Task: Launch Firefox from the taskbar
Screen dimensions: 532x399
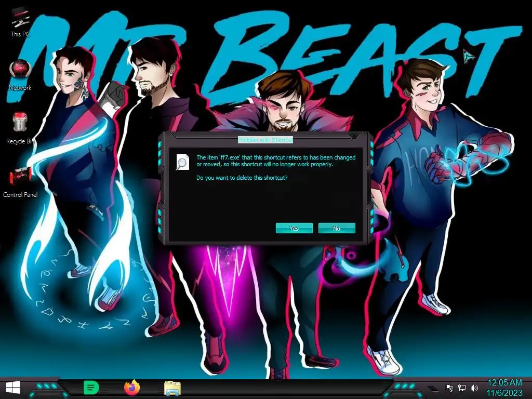Action: click(x=132, y=388)
